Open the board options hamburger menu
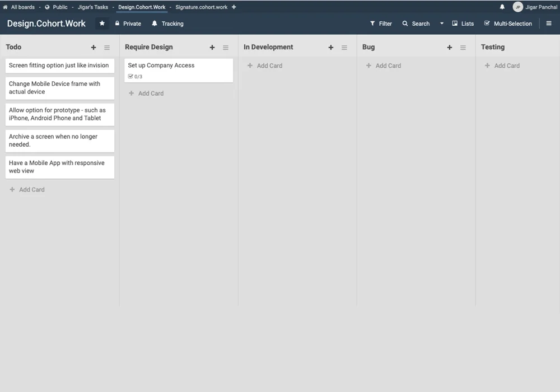 tap(549, 23)
